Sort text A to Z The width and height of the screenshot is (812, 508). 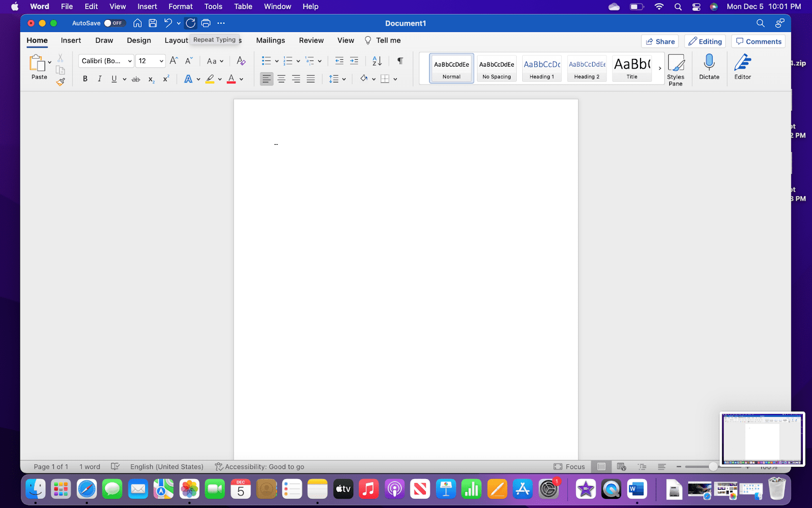[x=377, y=61]
